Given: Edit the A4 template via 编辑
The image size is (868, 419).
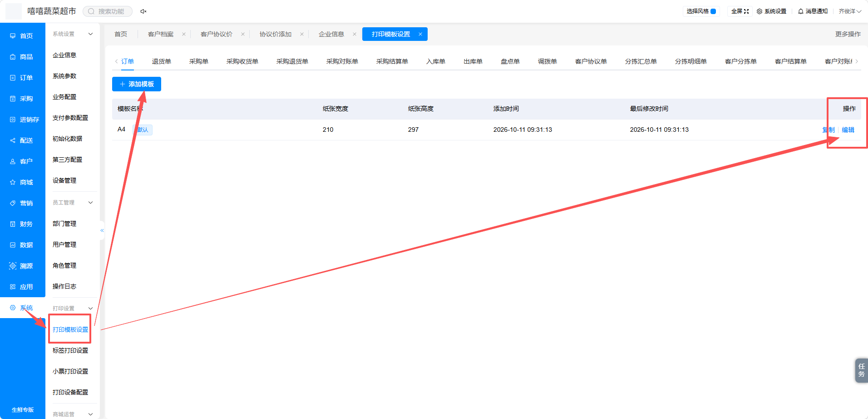Looking at the screenshot, I should (x=848, y=130).
